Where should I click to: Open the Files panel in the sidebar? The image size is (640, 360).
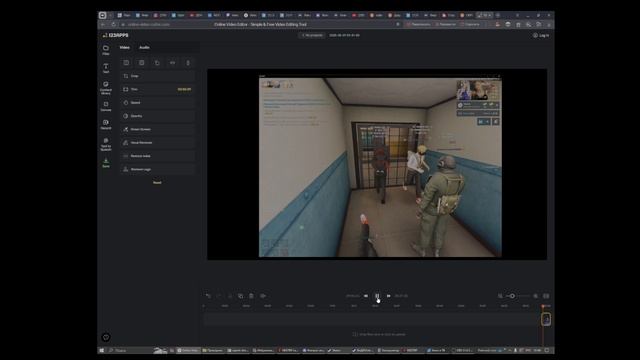(x=106, y=50)
